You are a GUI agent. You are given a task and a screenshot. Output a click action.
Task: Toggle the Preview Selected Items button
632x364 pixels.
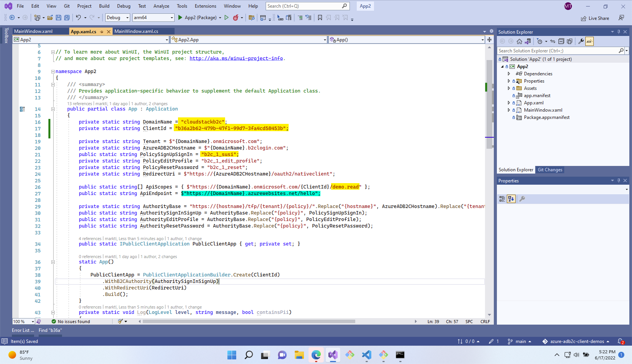click(590, 41)
